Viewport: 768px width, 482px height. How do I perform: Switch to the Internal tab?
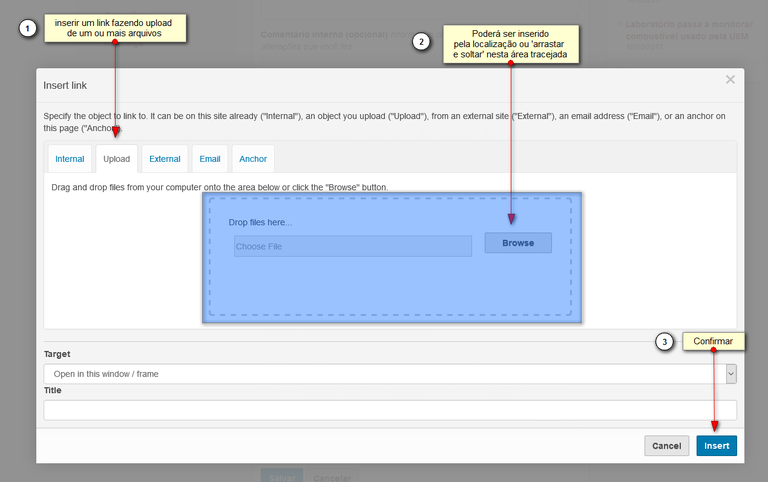click(x=70, y=159)
